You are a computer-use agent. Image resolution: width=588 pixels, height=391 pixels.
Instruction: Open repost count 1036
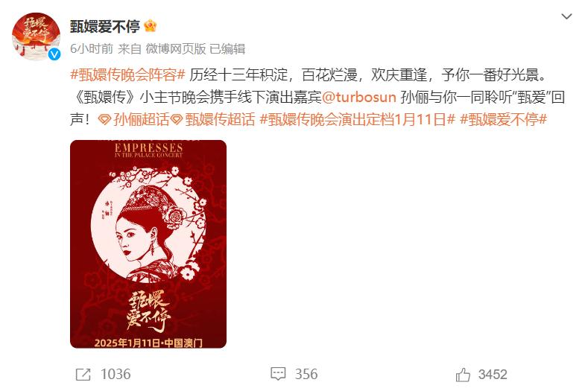116,375
